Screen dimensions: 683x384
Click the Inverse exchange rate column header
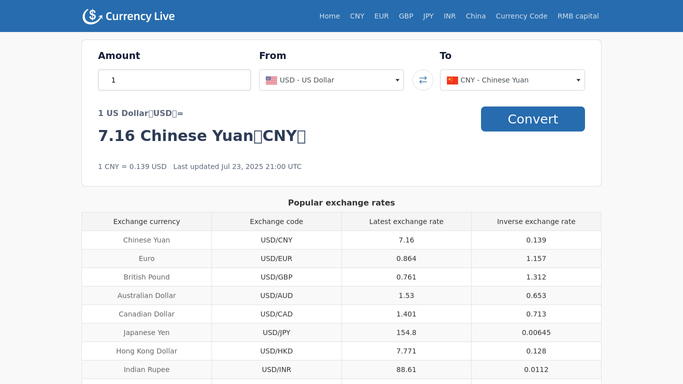coord(536,222)
